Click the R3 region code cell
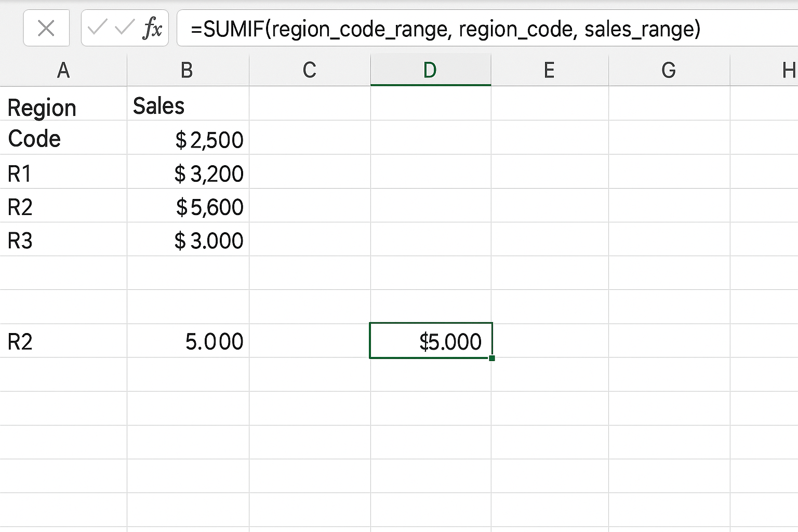798x532 pixels. click(x=63, y=239)
